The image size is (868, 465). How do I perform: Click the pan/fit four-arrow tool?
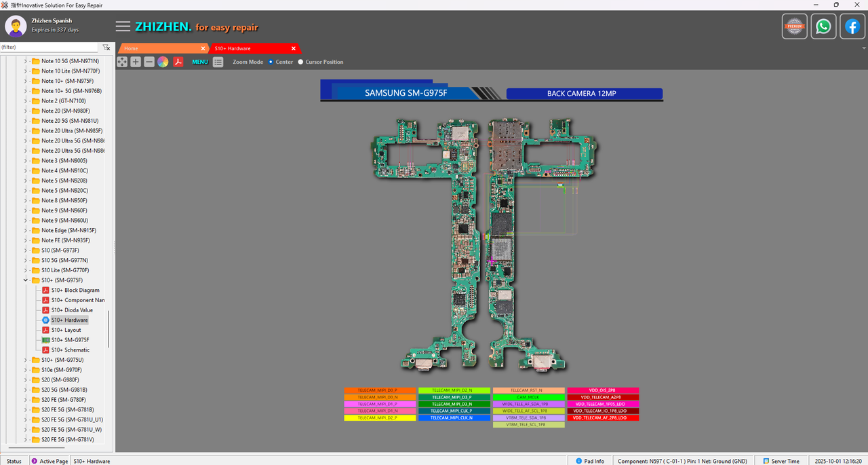click(x=122, y=62)
